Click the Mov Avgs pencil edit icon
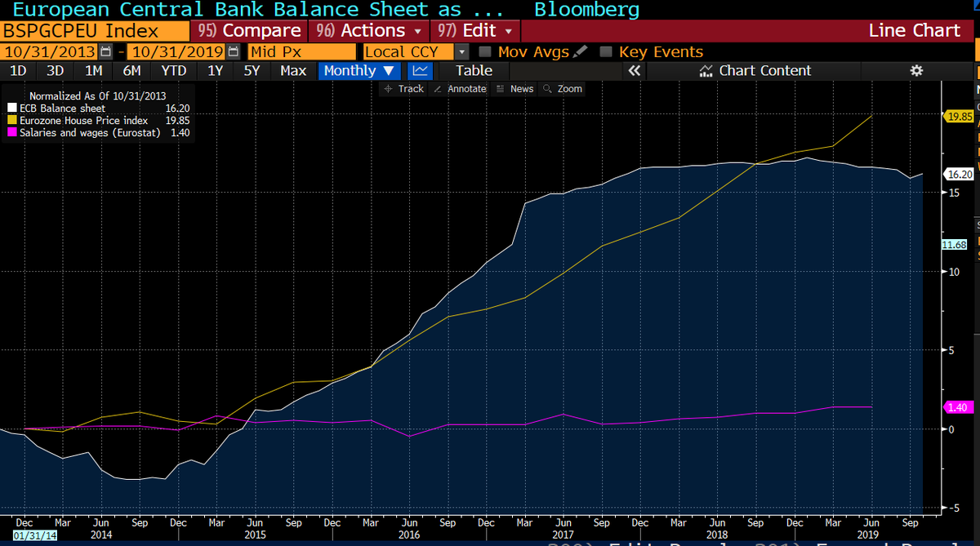This screenshot has width=980, height=546. [x=580, y=51]
